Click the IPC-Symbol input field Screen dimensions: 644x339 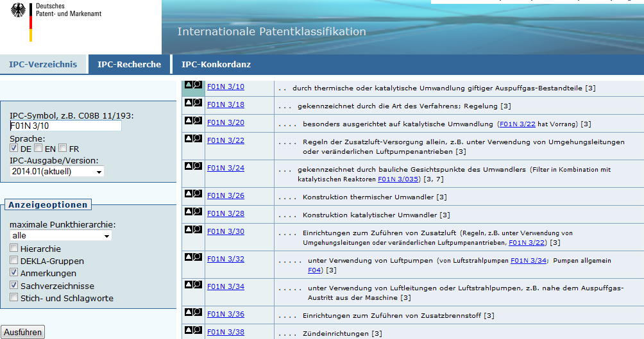coord(65,126)
